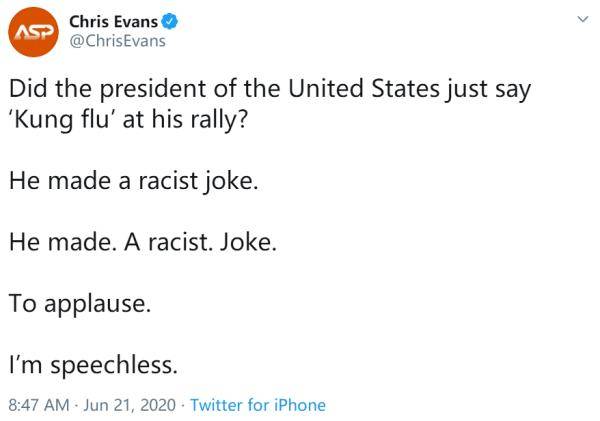Image resolution: width=600 pixels, height=421 pixels.
Task: Click the dot separator before "Twitter for iPhone"
Action: tap(180, 405)
